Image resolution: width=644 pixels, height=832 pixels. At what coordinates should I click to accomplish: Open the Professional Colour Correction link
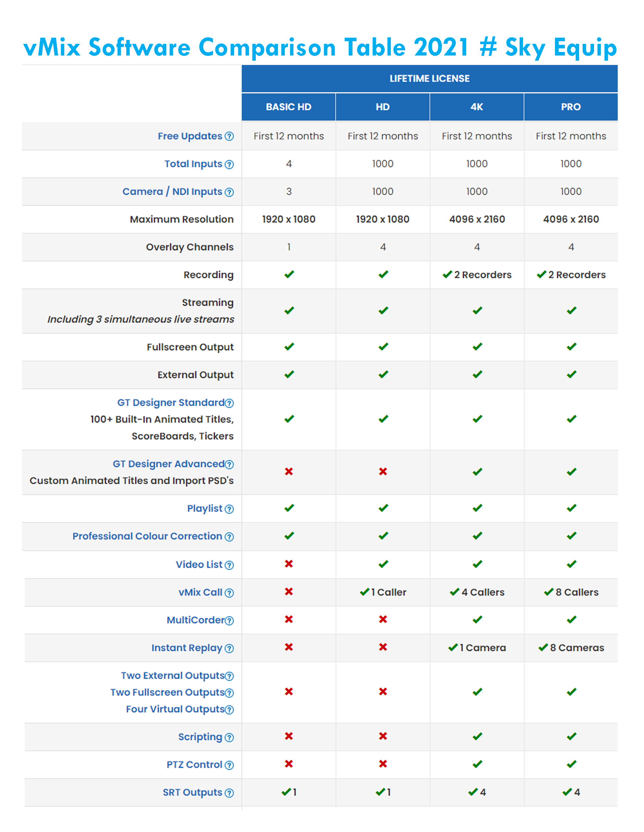(x=147, y=536)
